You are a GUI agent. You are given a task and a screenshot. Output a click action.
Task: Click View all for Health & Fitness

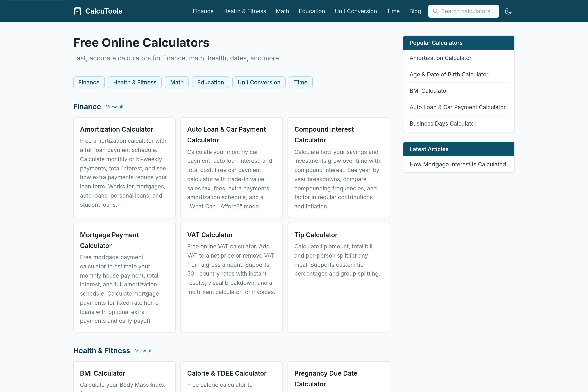(146, 351)
